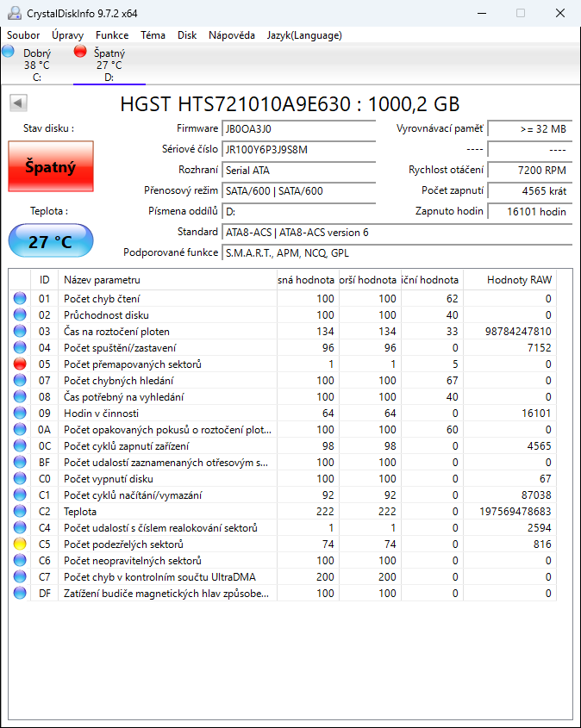Click the Přenosový režim SATA/600 field
This screenshot has height=728, width=581.
(298, 190)
